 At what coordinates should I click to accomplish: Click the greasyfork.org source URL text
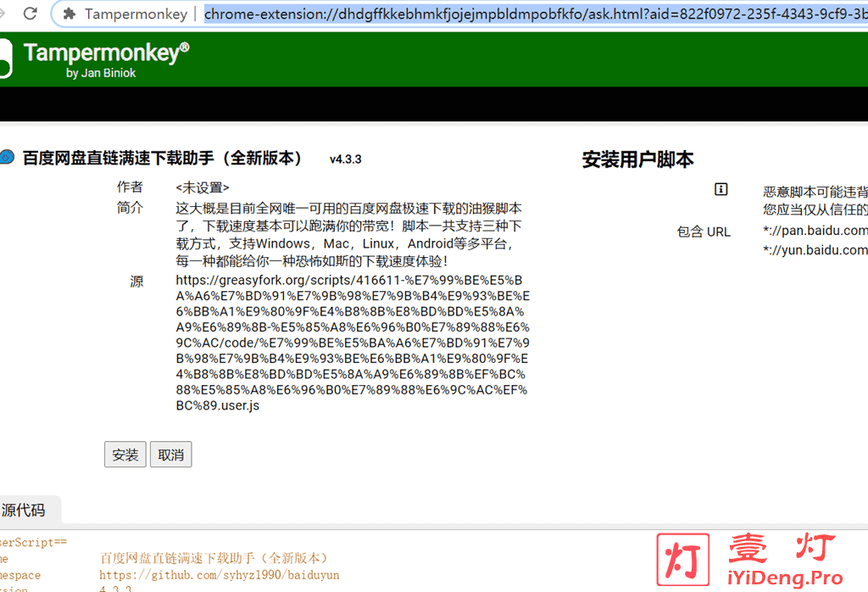(353, 343)
